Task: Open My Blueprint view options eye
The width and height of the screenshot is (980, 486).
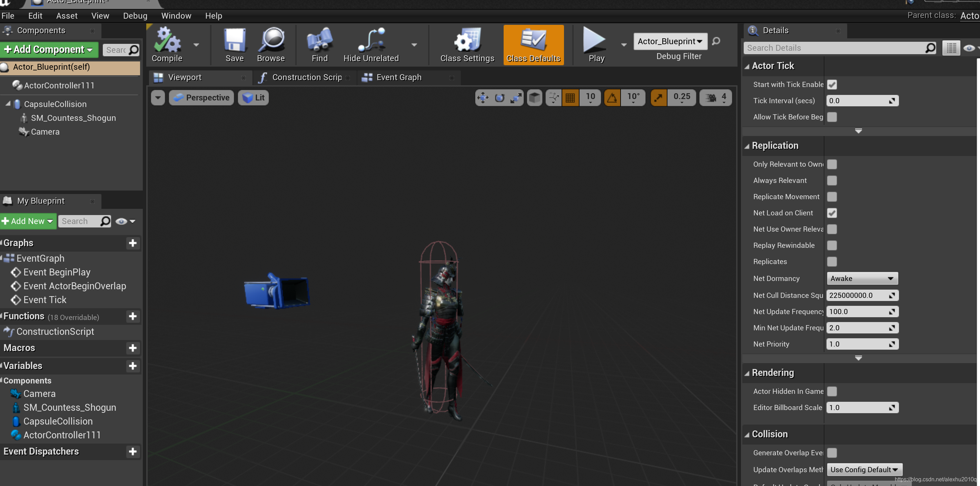Action: [x=125, y=222]
